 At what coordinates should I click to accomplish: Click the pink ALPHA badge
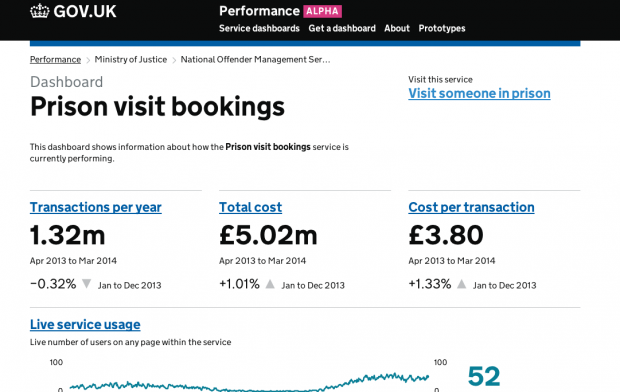pyautogui.click(x=322, y=11)
